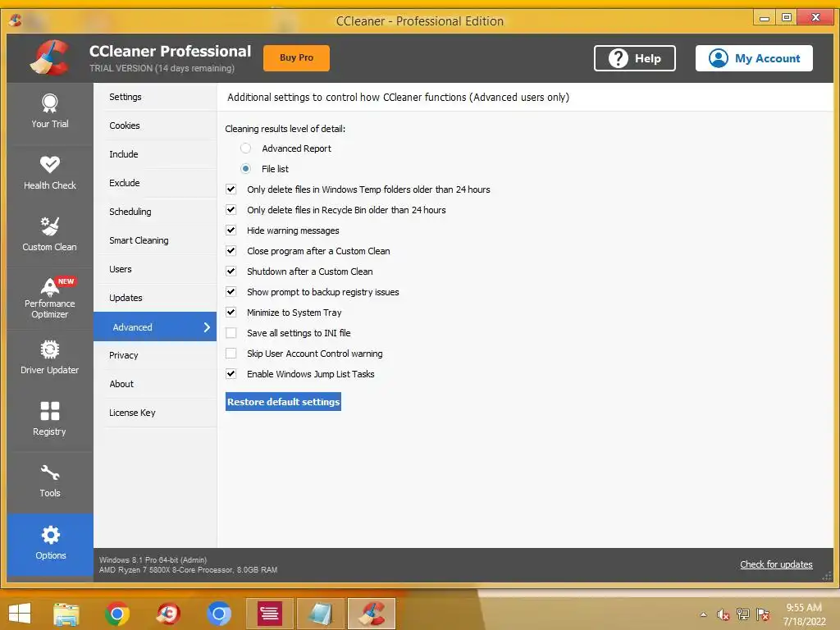Open Performance Optimizer tool
This screenshot has height=630, width=840.
(x=50, y=298)
